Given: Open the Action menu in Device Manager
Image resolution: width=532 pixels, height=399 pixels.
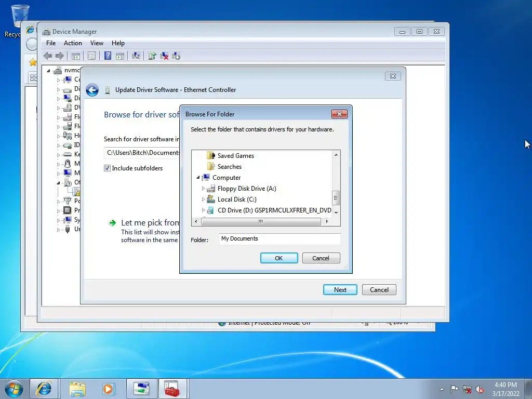Looking at the screenshot, I should pyautogui.click(x=73, y=43).
